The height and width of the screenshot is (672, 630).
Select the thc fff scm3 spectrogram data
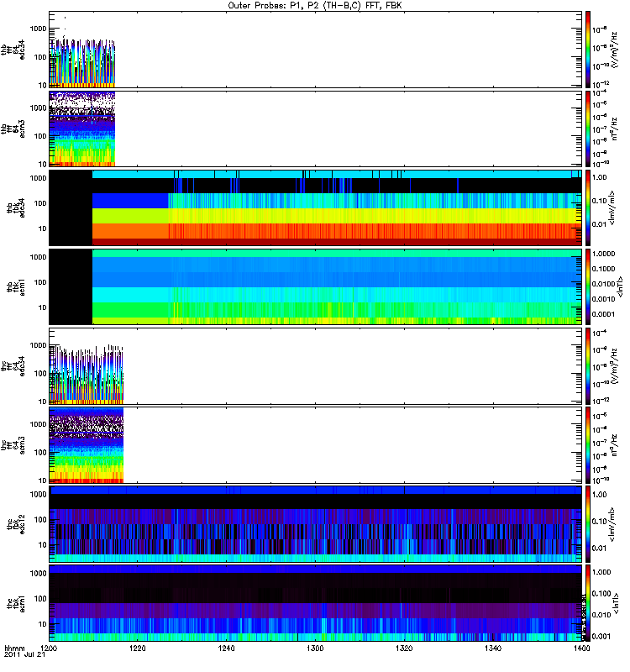tap(87, 445)
